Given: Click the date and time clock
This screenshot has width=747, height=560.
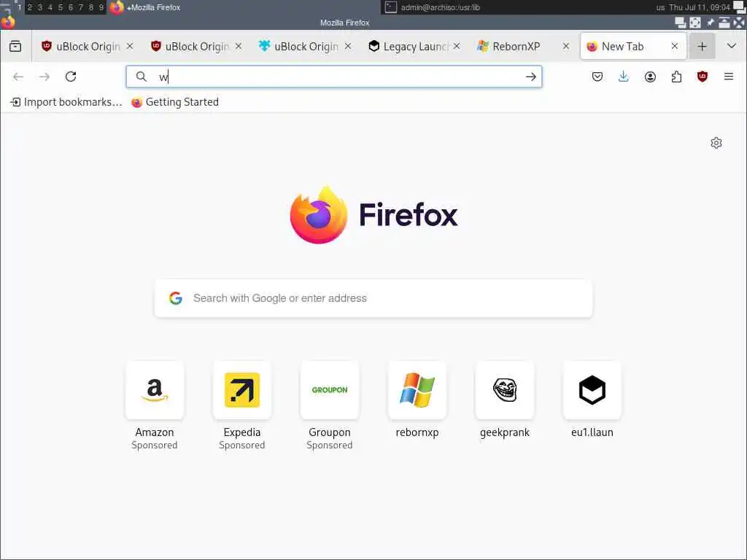Looking at the screenshot, I should coord(700,7).
